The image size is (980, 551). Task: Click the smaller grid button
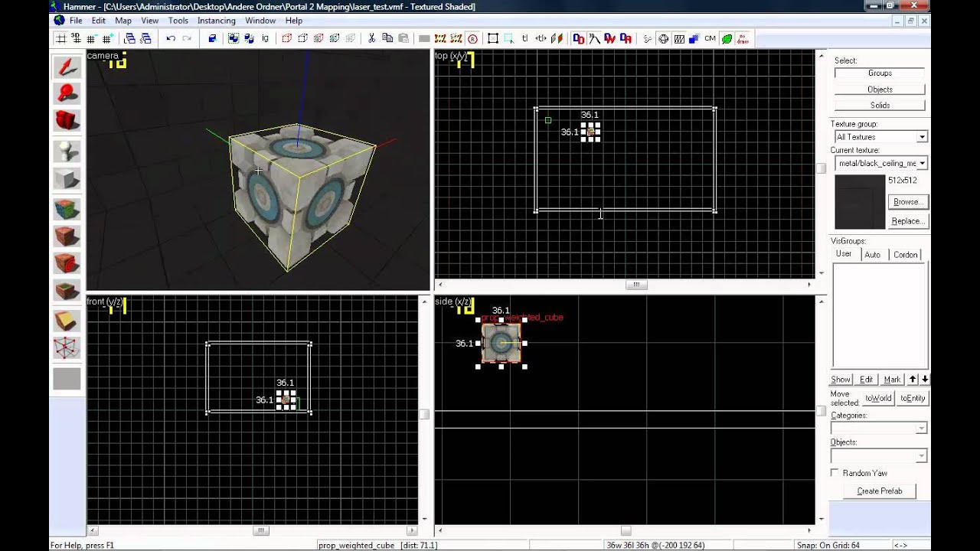tap(91, 38)
